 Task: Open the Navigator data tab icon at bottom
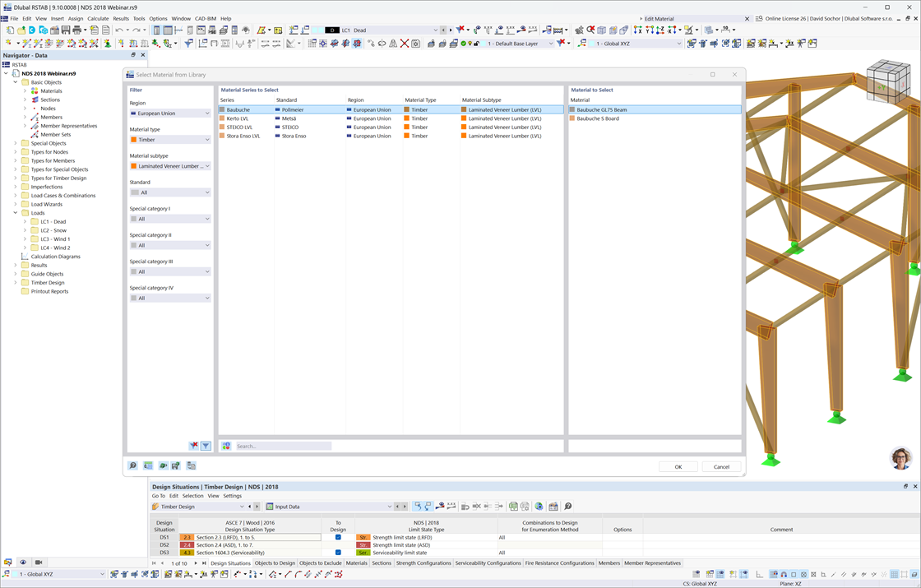pyautogui.click(x=7, y=563)
